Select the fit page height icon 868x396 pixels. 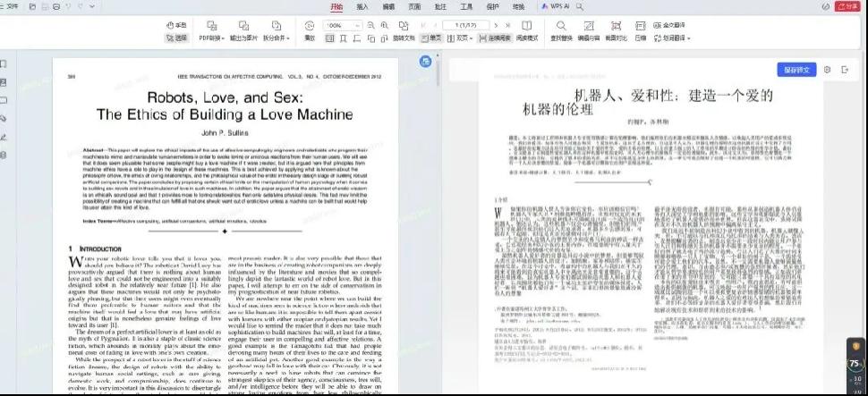pyautogui.click(x=344, y=38)
